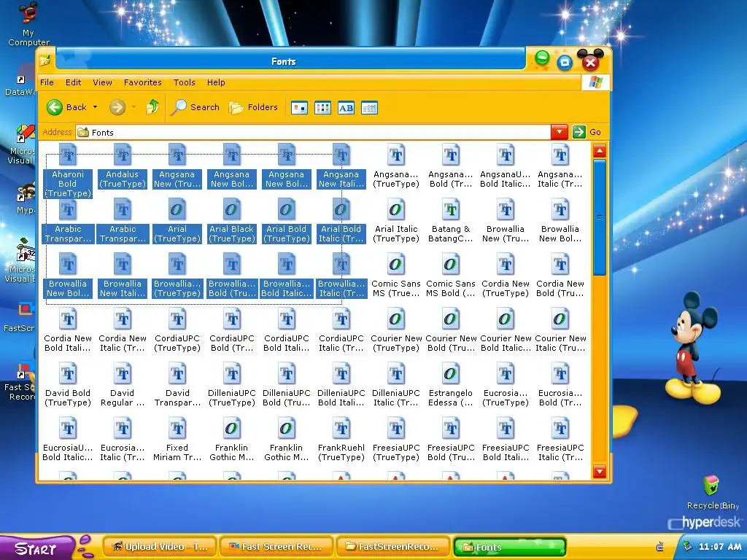The height and width of the screenshot is (560, 747).
Task: Select the Aharoni Bold font icon
Action: click(x=68, y=171)
